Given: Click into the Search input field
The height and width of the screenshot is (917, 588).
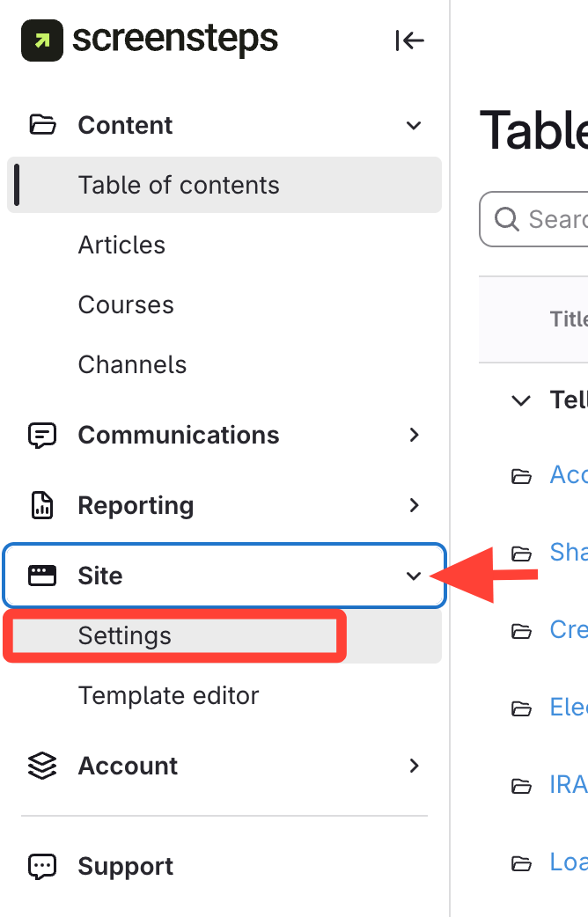Looking at the screenshot, I should tap(556, 219).
